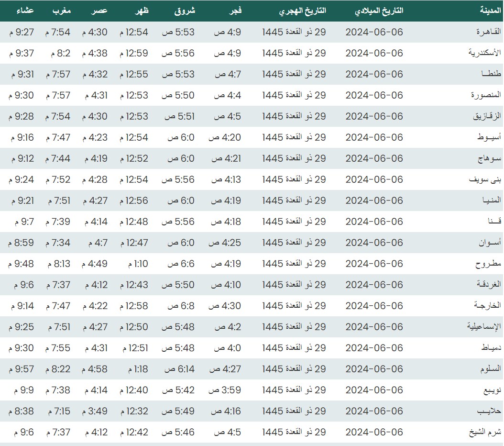Select the Isha time 9:57 for السلوم
504x446 pixels.
pos(21,369)
